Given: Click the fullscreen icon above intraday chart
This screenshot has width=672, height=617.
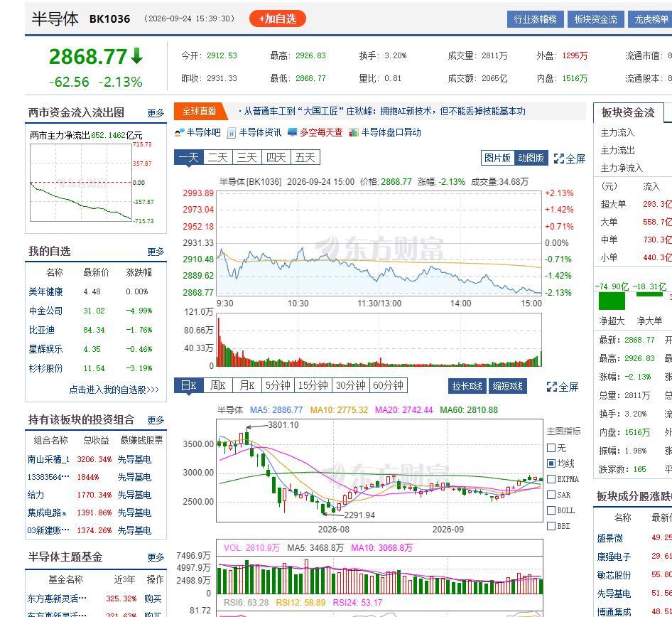Looking at the screenshot, I should click(558, 159).
